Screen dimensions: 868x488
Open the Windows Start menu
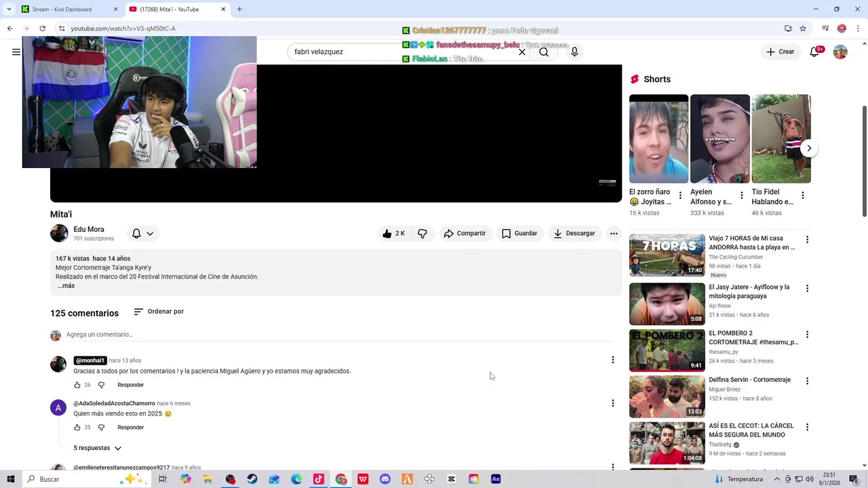click(x=10, y=479)
